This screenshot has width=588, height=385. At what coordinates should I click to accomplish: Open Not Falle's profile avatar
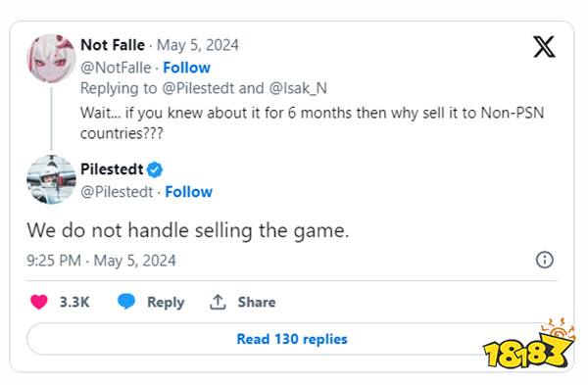[x=51, y=59]
